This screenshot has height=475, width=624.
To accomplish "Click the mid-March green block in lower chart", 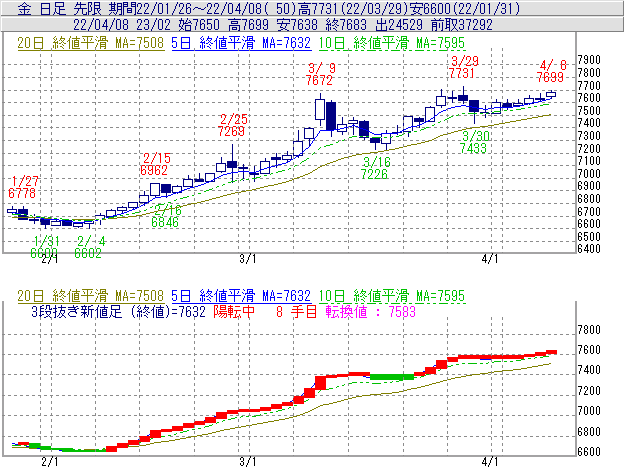I will coord(392,377).
